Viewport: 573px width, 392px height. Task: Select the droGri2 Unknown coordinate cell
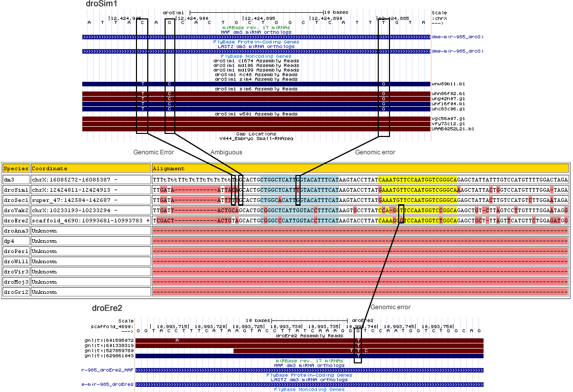pos(90,292)
